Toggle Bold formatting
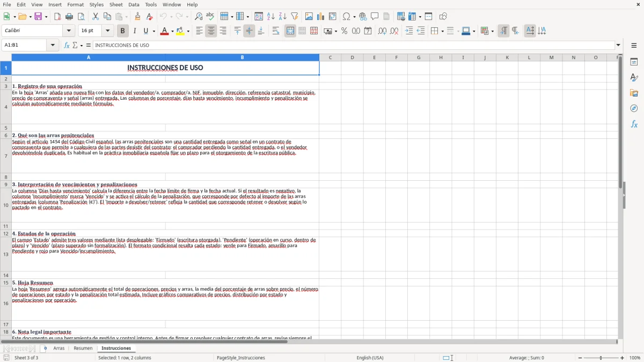 coord(122,31)
